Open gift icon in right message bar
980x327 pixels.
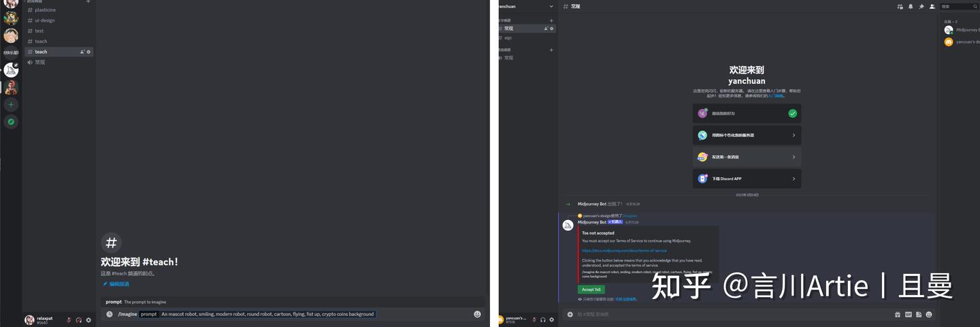[897, 315]
